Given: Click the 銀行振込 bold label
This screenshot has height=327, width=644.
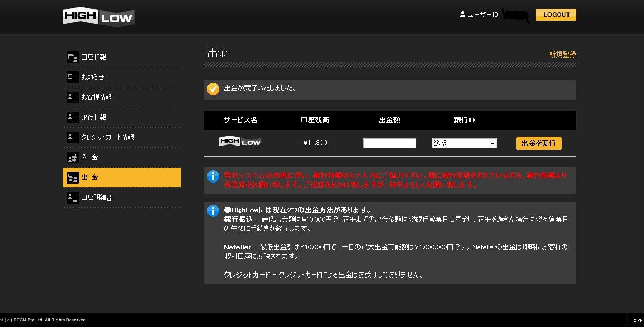Looking at the screenshot, I should tap(238, 220).
